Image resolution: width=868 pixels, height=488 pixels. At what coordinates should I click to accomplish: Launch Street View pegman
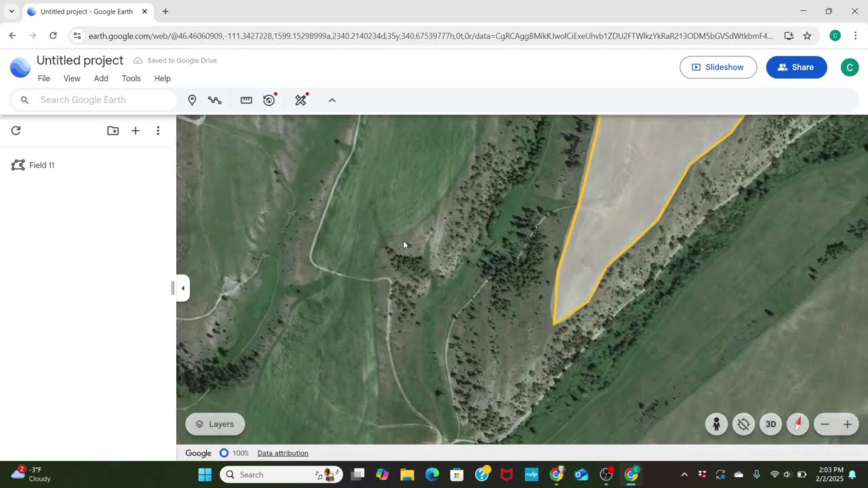716,424
